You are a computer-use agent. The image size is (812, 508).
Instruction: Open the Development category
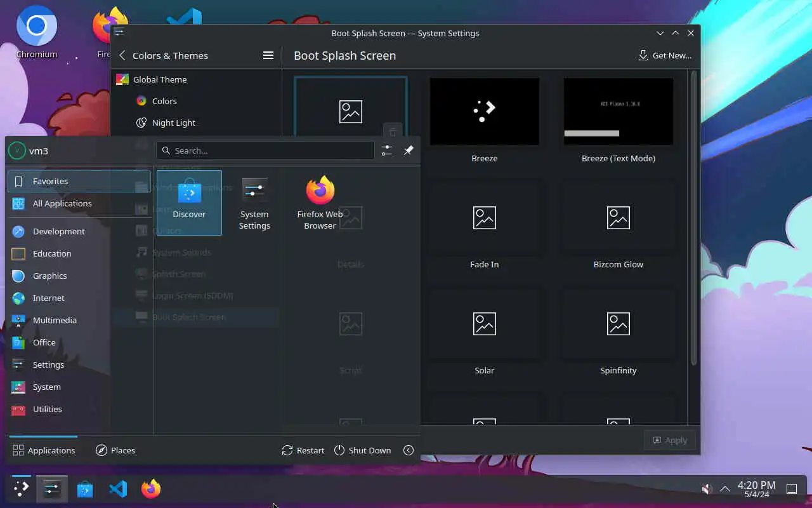79,231
